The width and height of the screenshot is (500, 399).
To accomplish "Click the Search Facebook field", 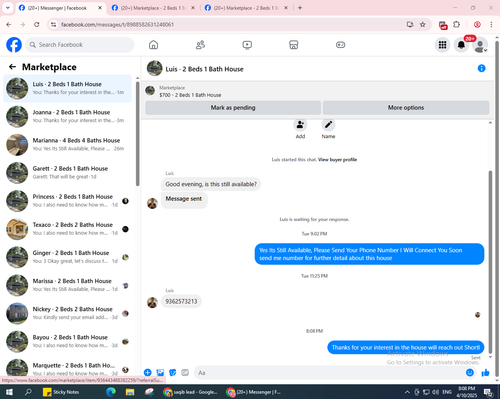I will click(x=80, y=45).
